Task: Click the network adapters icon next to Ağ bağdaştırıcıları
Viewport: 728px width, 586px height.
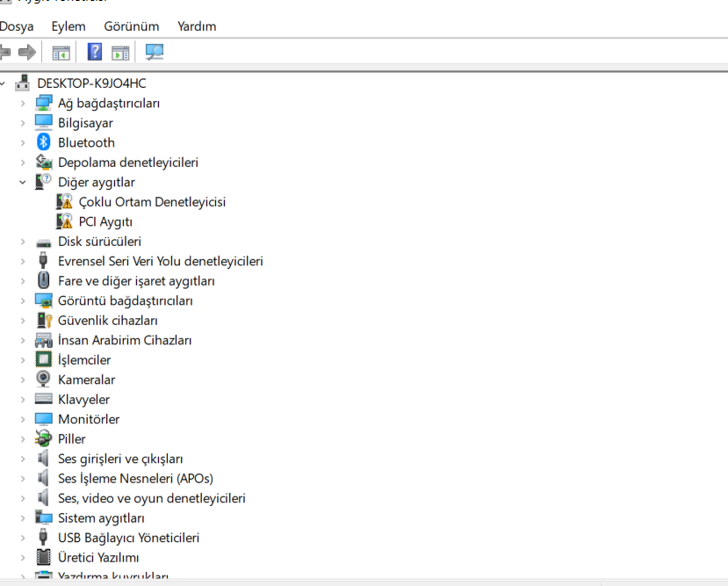Action: coord(44,103)
